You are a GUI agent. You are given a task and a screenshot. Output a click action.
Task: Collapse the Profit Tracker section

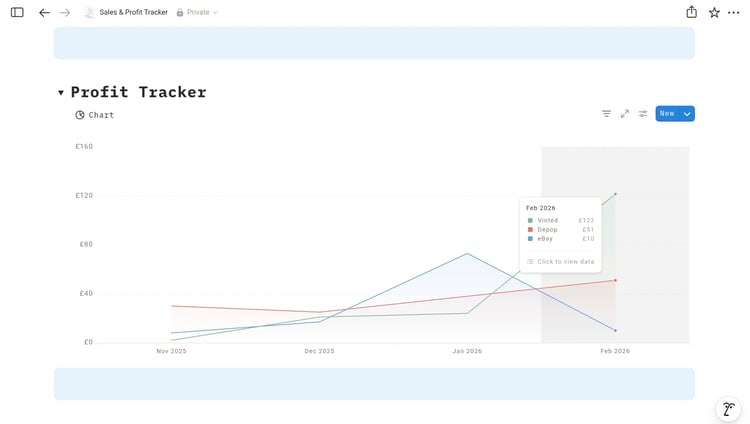pos(61,93)
